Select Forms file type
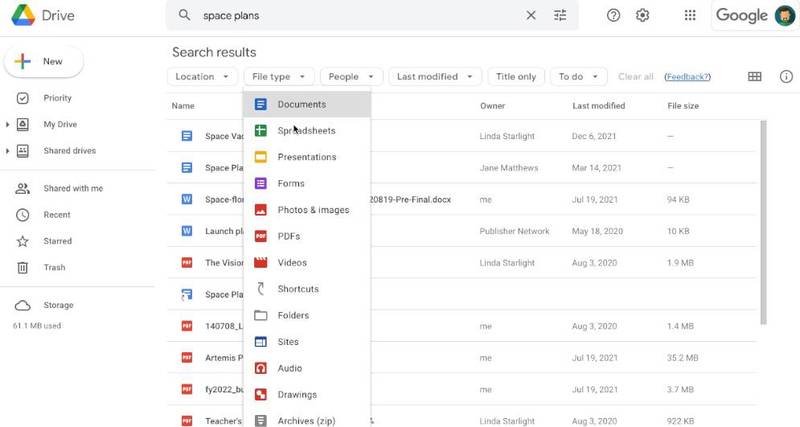Screen dimensions: 800x427 coord(307,184)
